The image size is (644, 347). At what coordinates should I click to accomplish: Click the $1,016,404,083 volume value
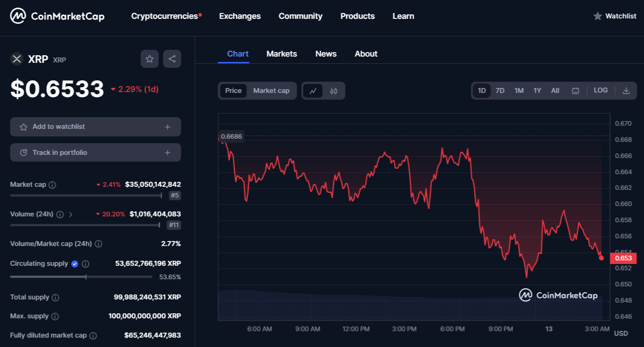(155, 214)
